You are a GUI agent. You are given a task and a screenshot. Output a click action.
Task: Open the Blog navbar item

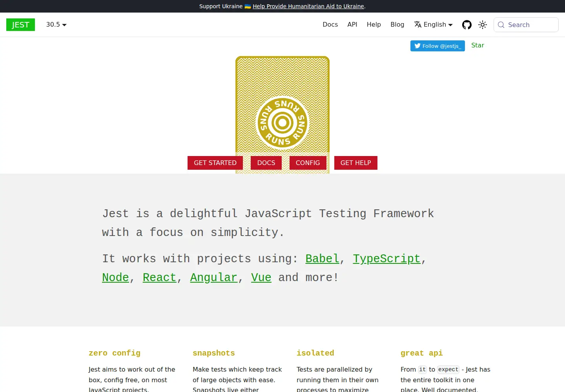tap(397, 24)
